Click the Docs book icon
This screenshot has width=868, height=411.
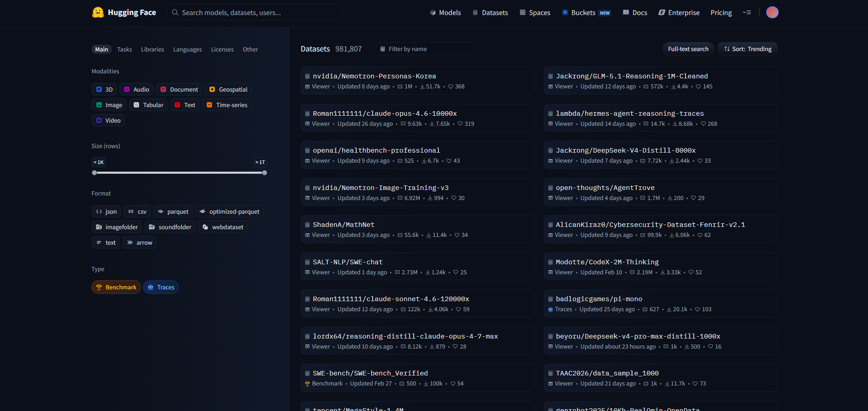(626, 13)
